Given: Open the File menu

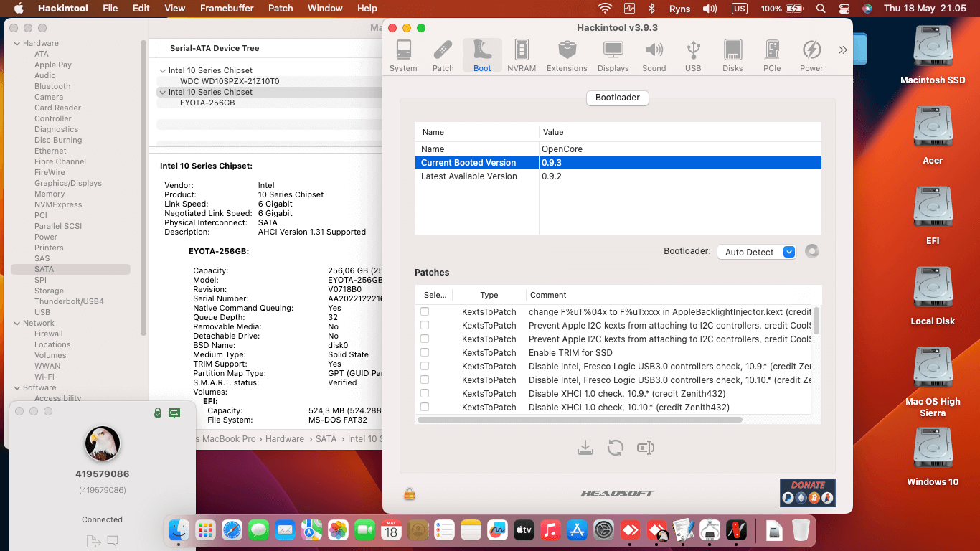Looking at the screenshot, I should 110,9.
